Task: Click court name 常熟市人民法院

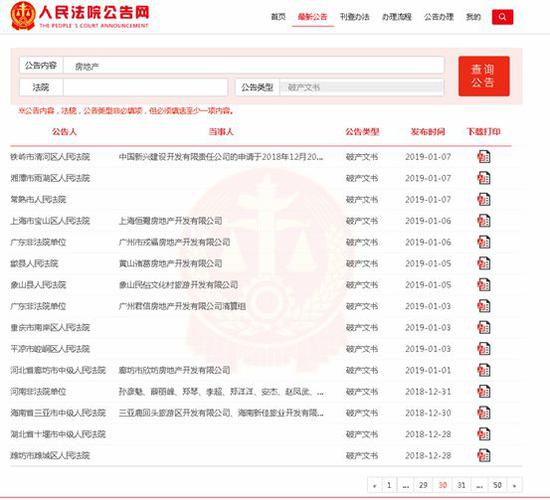Action: [x=38, y=200]
